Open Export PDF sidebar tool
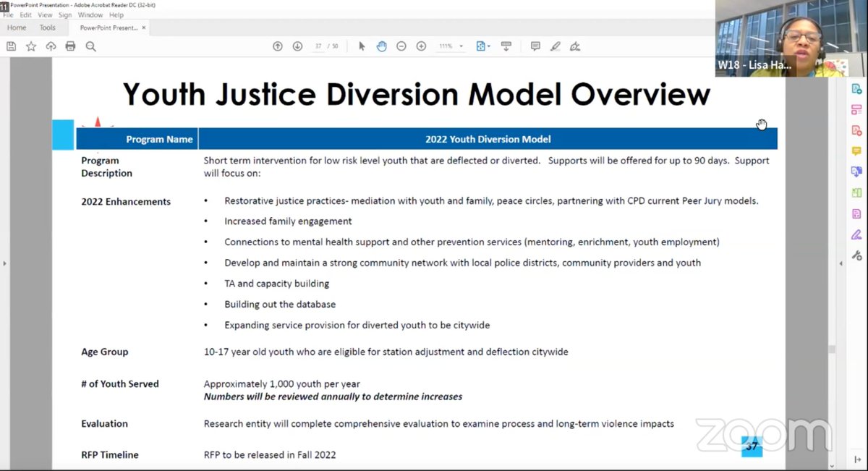The width and height of the screenshot is (868, 471). point(856,89)
